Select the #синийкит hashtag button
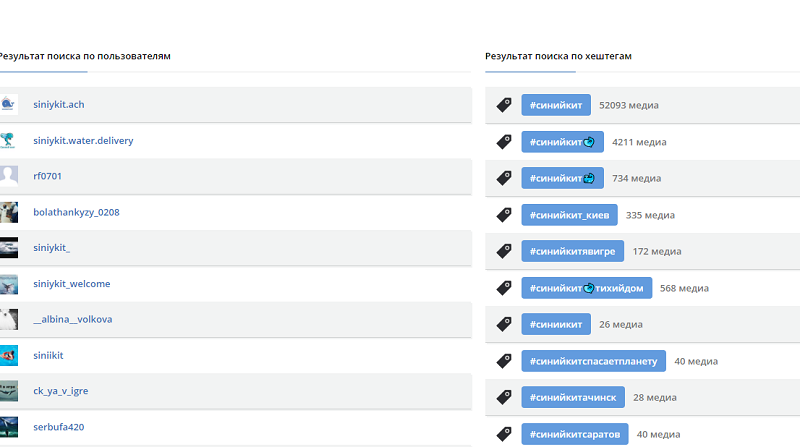This screenshot has height=447, width=800. [x=556, y=105]
